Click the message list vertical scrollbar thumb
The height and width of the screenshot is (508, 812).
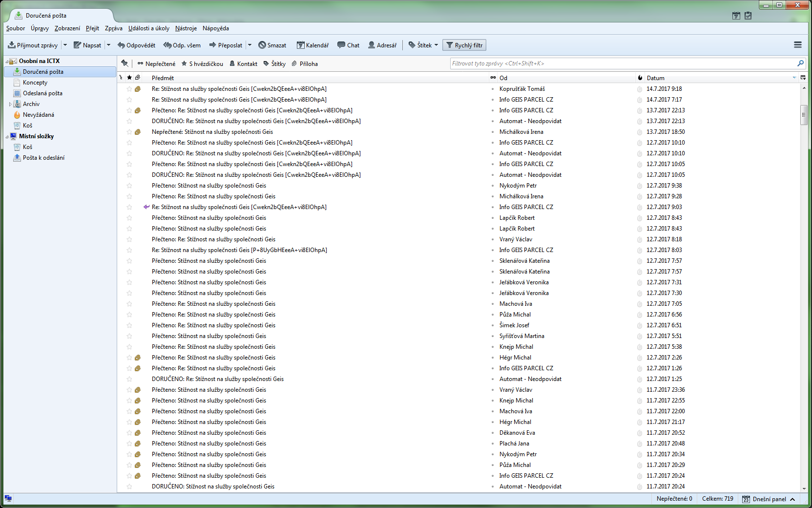pyautogui.click(x=804, y=115)
